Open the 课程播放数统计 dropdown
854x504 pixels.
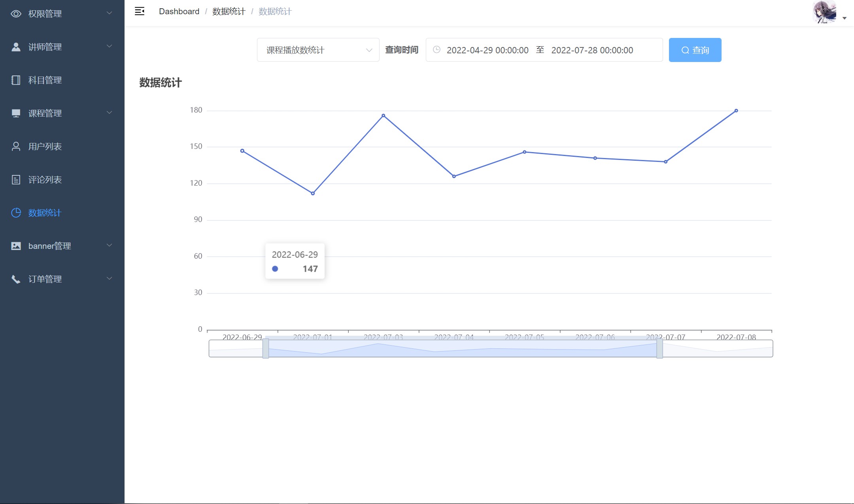click(x=318, y=50)
